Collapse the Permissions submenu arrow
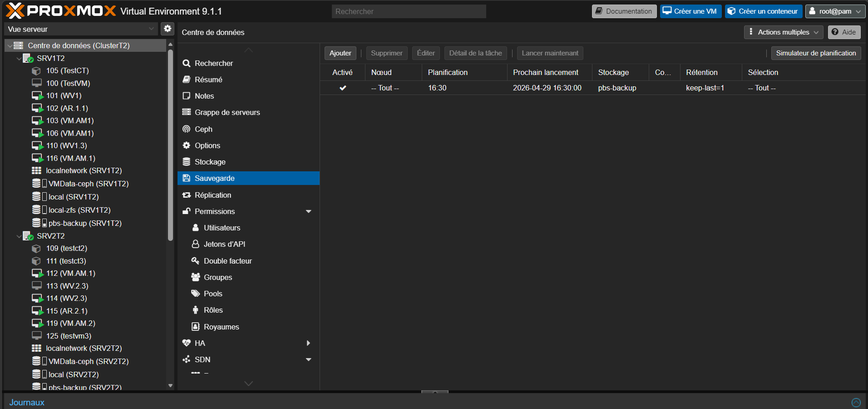The width and height of the screenshot is (868, 409). point(309,211)
